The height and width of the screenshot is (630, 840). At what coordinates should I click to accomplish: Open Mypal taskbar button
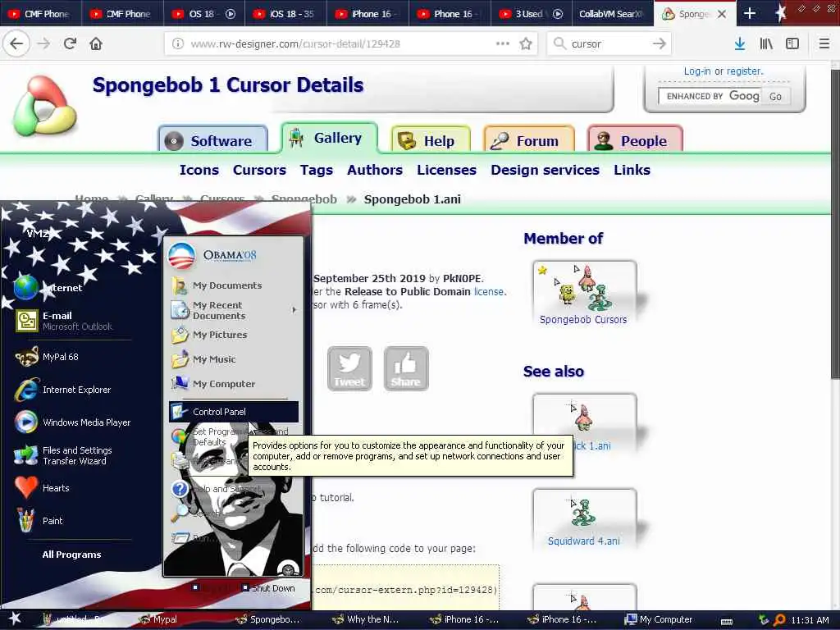(x=157, y=619)
